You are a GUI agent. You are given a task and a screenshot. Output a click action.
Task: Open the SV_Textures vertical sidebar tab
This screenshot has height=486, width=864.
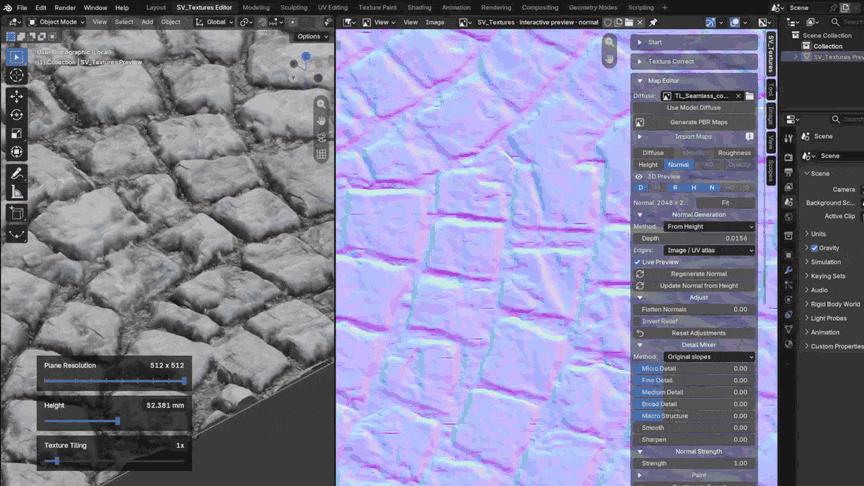771,53
